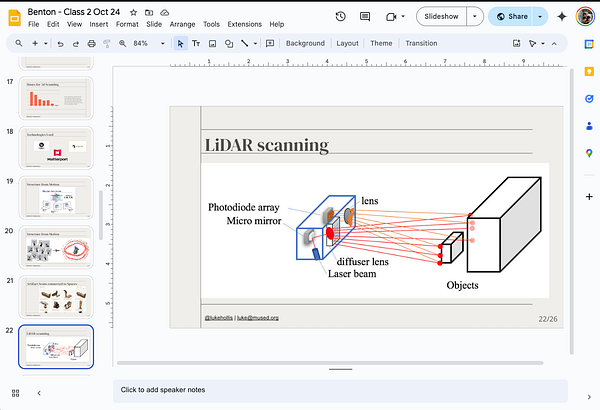This screenshot has width=600, height=410.
Task: Expand Share options dropdown arrow
Action: point(541,16)
